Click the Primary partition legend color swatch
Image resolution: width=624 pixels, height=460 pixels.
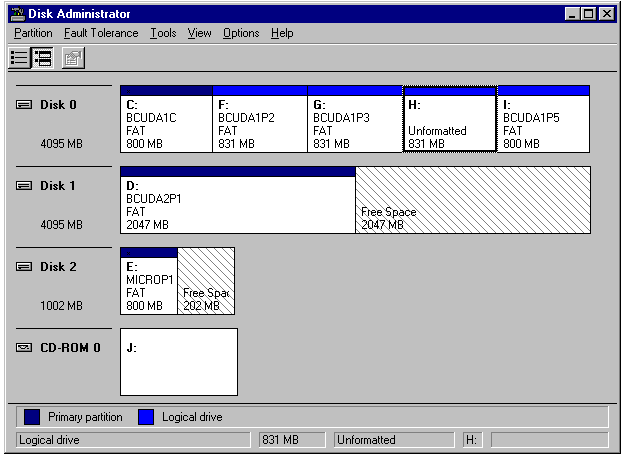tap(32, 417)
